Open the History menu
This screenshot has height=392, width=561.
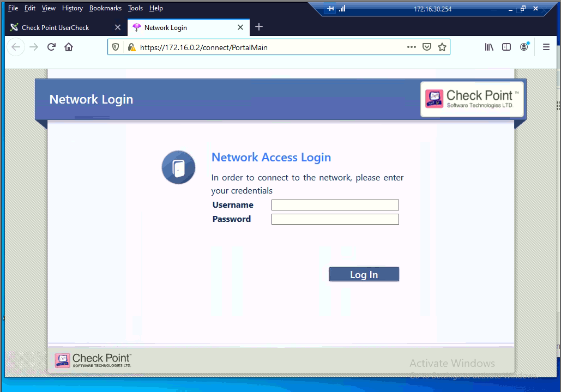coord(73,8)
